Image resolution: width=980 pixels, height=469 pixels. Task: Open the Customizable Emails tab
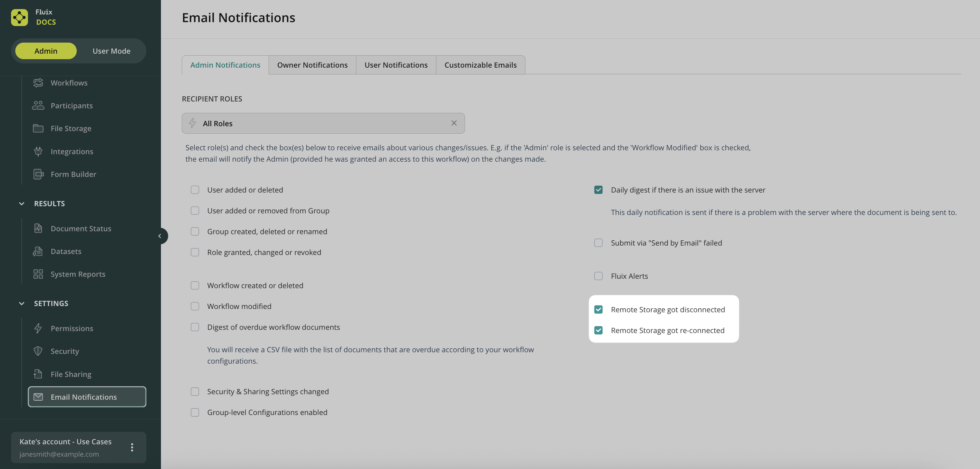480,65
